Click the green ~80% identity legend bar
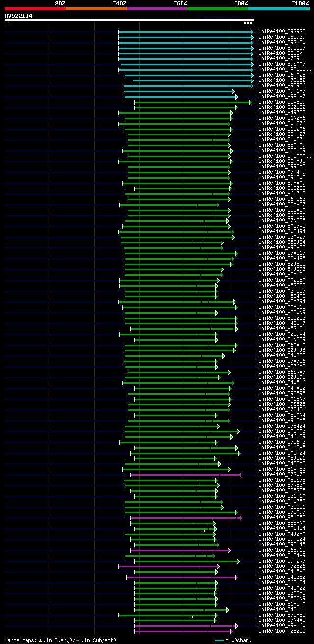The height and width of the screenshot is (644, 314). 217,8
